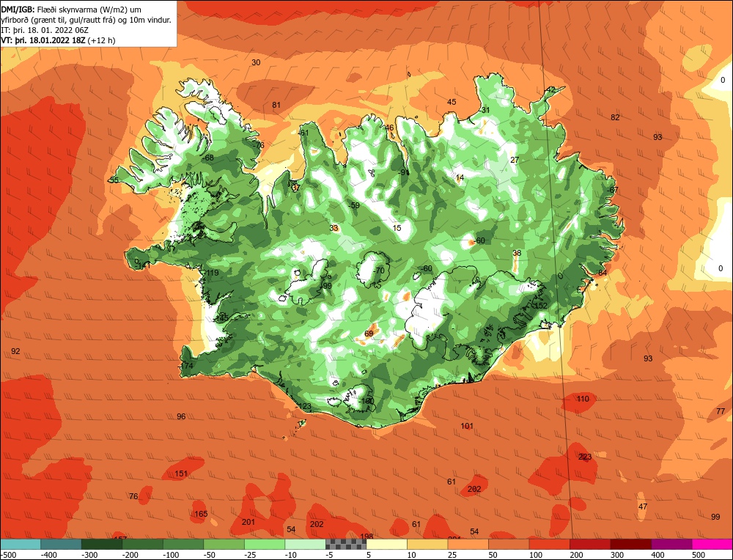Select the dark maroon swatch between 300 and 400
The height and width of the screenshot is (560, 733).
click(630, 544)
